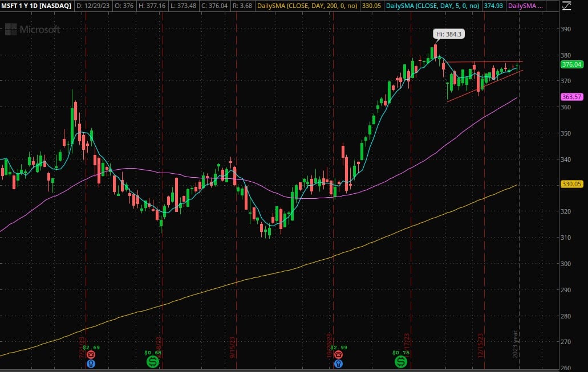
Task: Click the 290 price axis label
Action: coord(566,290)
